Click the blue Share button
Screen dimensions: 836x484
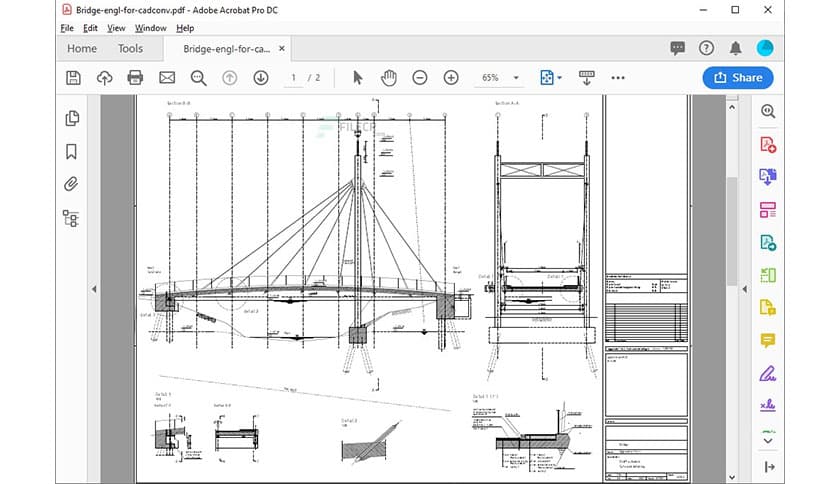(x=738, y=78)
